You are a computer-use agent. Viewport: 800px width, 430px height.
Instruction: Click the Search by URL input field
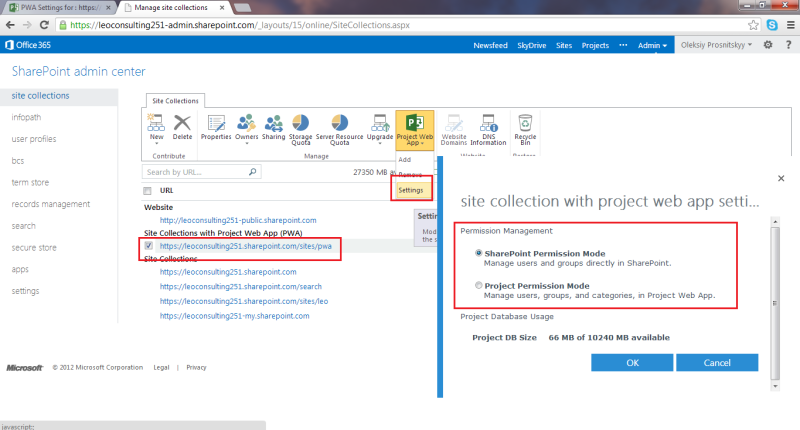(x=202, y=172)
